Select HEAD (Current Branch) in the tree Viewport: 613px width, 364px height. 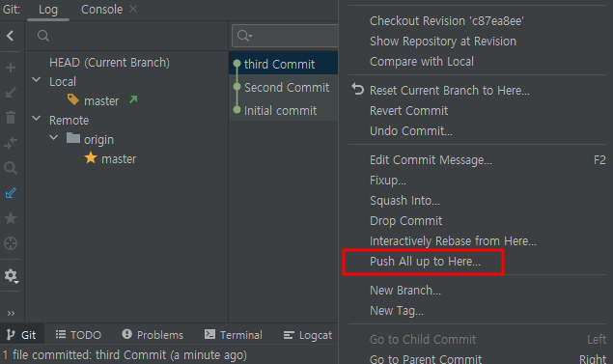click(109, 63)
